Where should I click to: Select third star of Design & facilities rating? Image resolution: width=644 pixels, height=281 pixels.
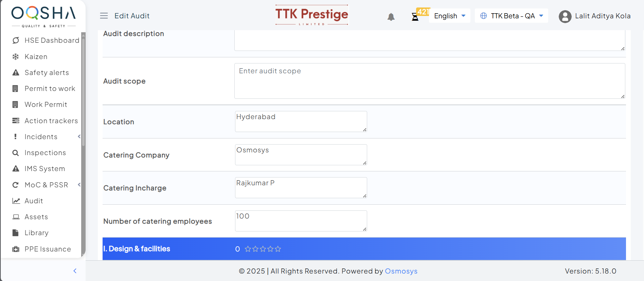(x=263, y=249)
